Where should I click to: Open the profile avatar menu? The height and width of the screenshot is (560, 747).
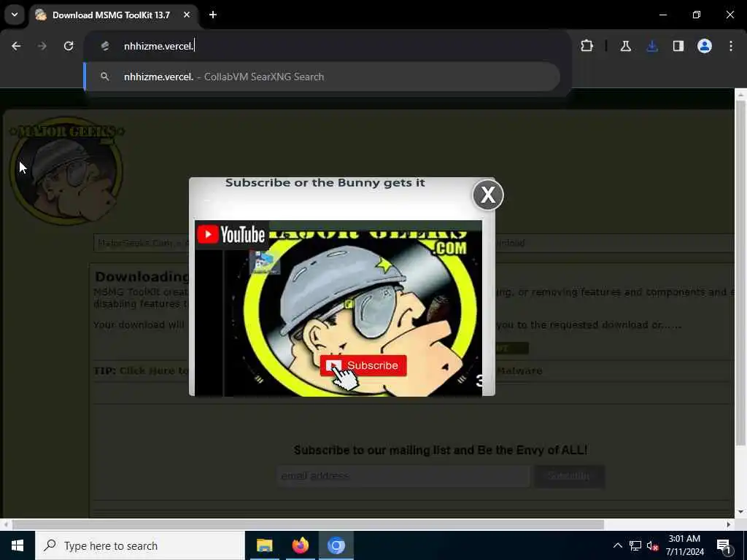[705, 46]
